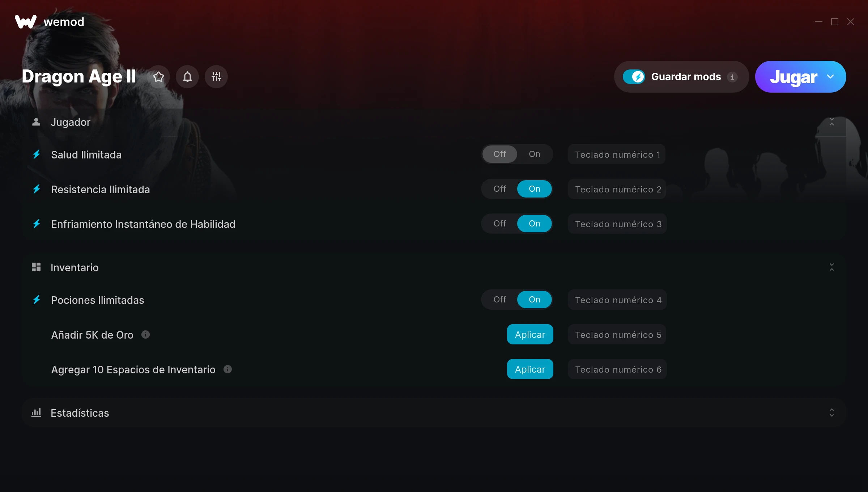The width and height of the screenshot is (868, 492).
Task: Click the favorite star icon
Action: click(x=158, y=77)
